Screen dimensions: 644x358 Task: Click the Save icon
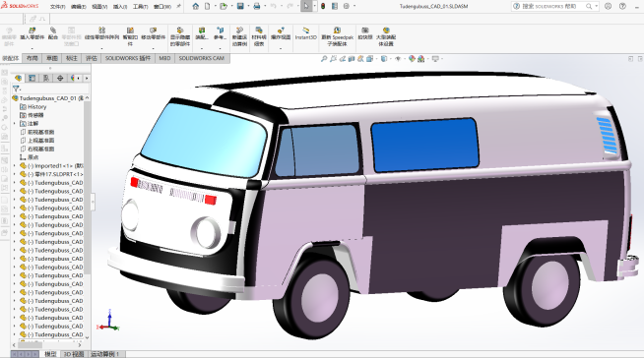coord(240,6)
